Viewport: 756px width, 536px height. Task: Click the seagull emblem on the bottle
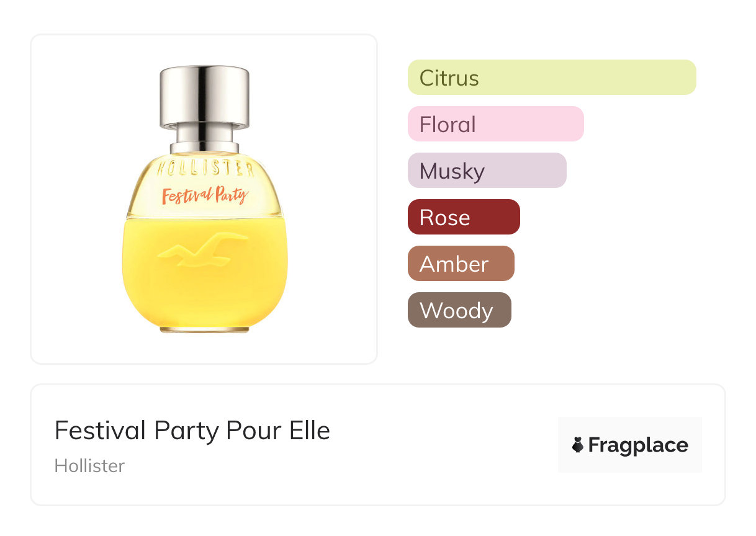(203, 250)
